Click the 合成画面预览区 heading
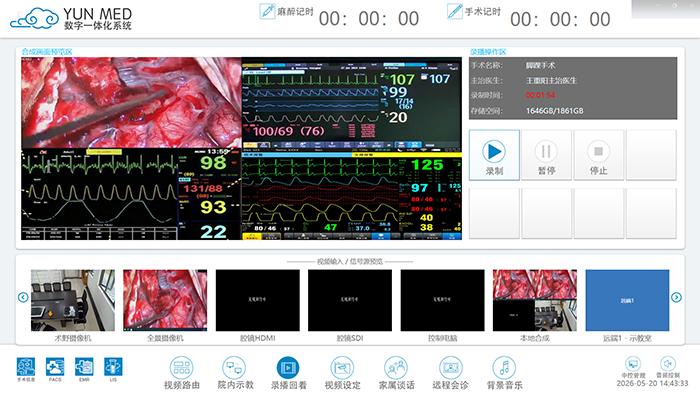 point(46,52)
